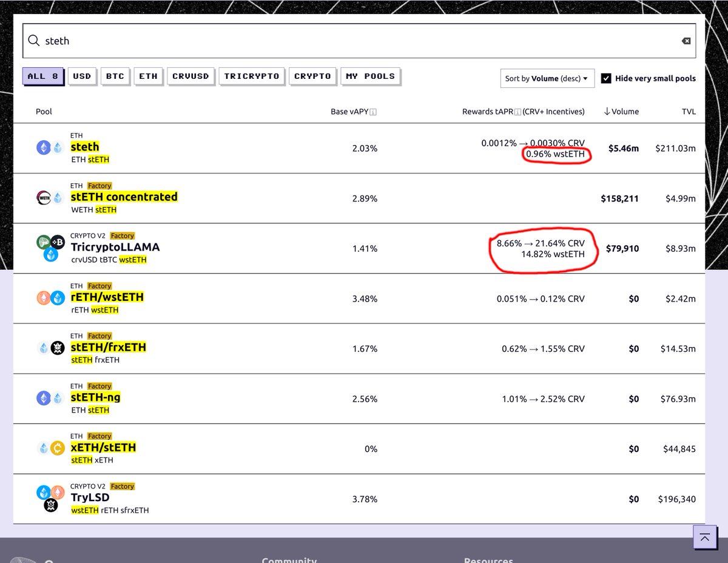Click the Base vAPY info icon
728x563 pixels.
click(373, 112)
